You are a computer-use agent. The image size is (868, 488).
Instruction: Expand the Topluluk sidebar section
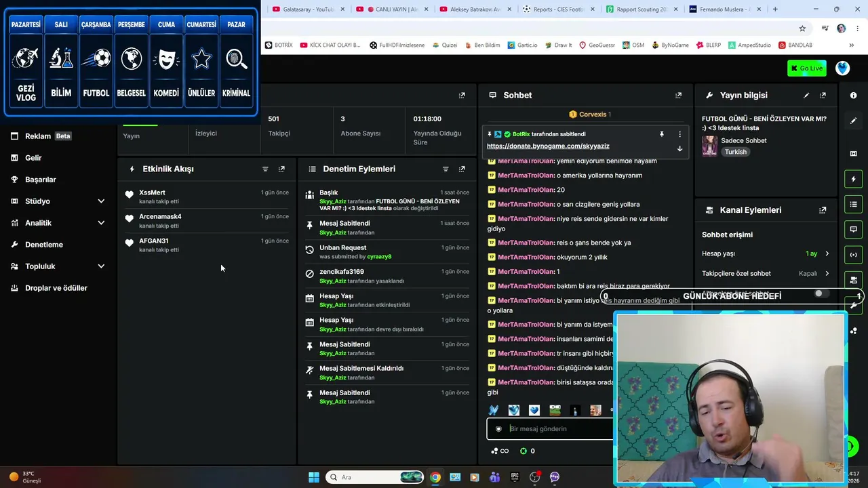point(101,266)
